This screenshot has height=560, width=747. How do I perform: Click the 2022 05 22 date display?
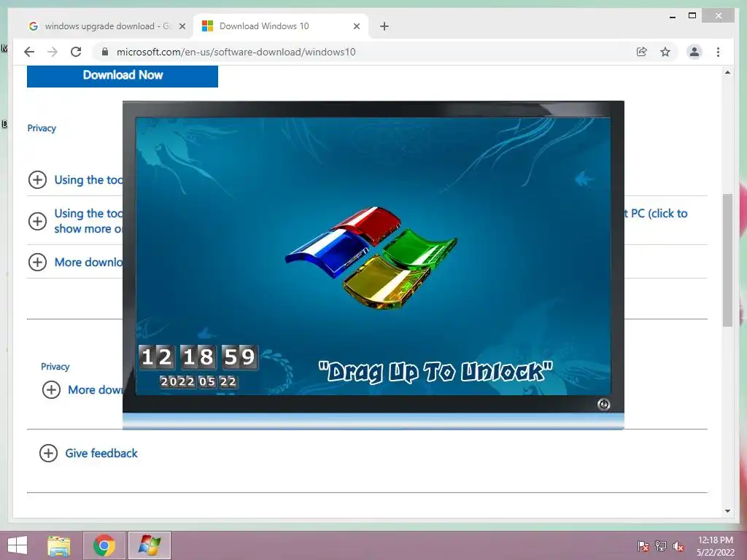198,381
